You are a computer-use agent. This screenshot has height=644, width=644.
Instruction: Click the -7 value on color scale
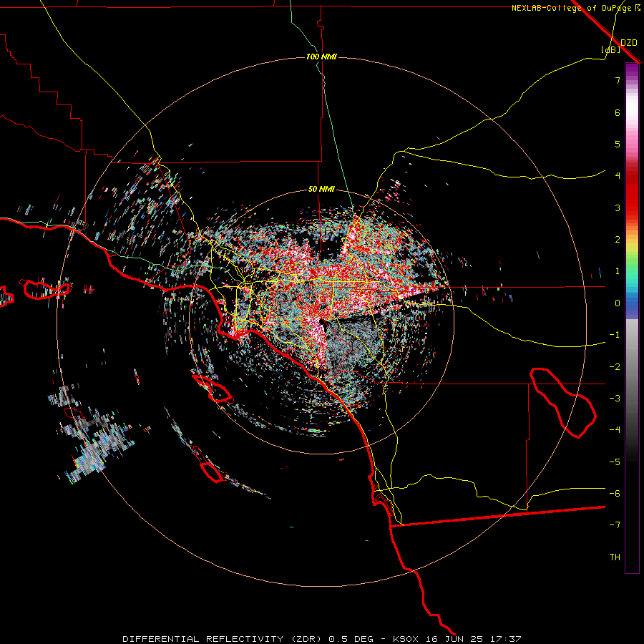(x=615, y=525)
